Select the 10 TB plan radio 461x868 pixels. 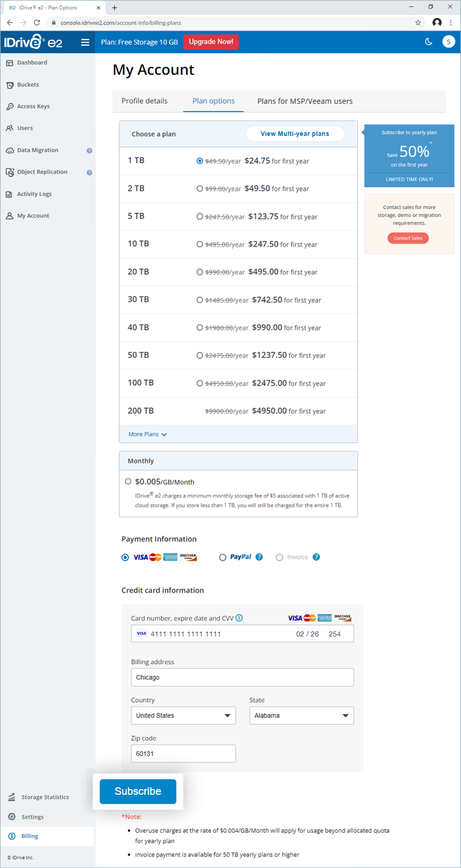pos(200,244)
